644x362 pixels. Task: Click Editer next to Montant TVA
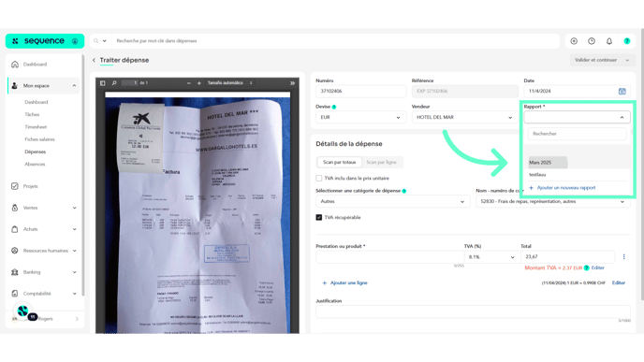597,268
